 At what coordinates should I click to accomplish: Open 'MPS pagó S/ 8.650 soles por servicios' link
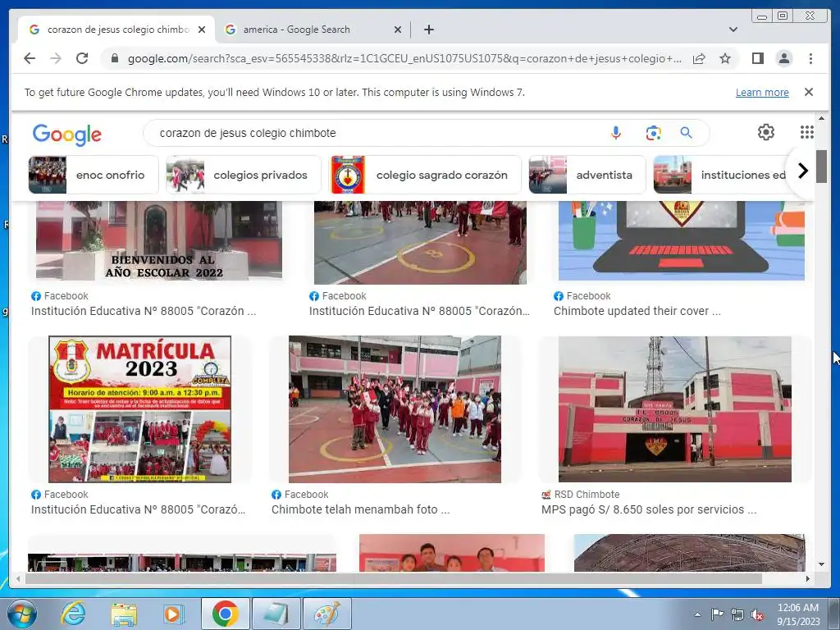click(x=649, y=509)
